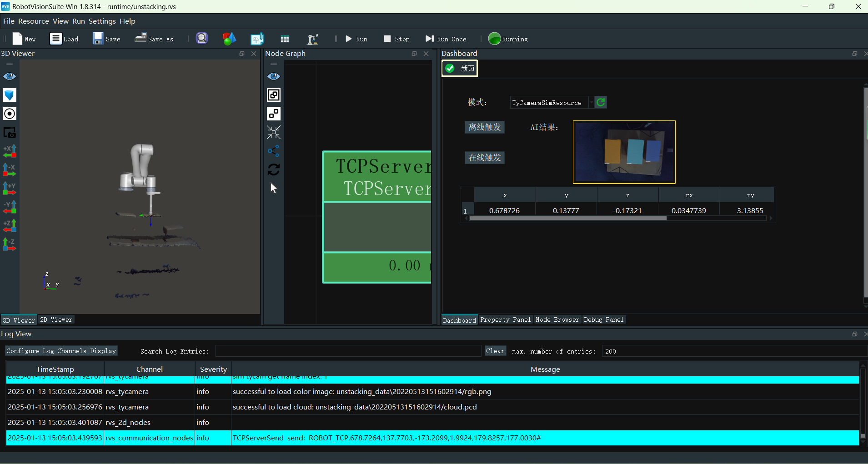This screenshot has width=868, height=464.
Task: Open the table grid tool icon
Action: pos(285,39)
